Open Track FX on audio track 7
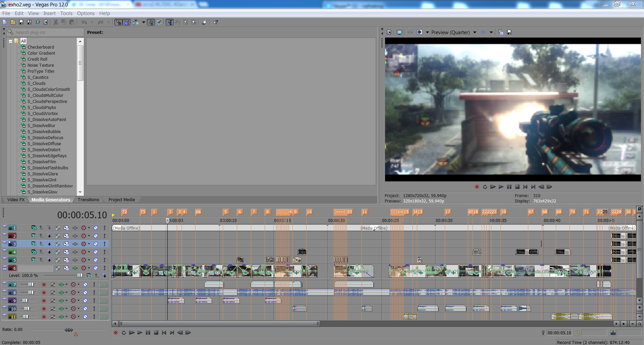This screenshot has height=345, width=644. [61, 285]
